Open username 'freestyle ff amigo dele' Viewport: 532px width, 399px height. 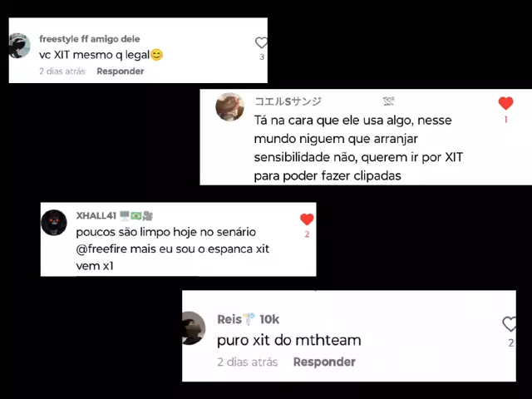click(90, 39)
